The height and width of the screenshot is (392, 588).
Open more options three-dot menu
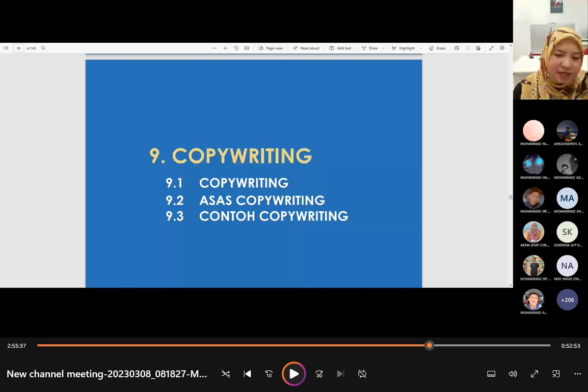click(578, 374)
